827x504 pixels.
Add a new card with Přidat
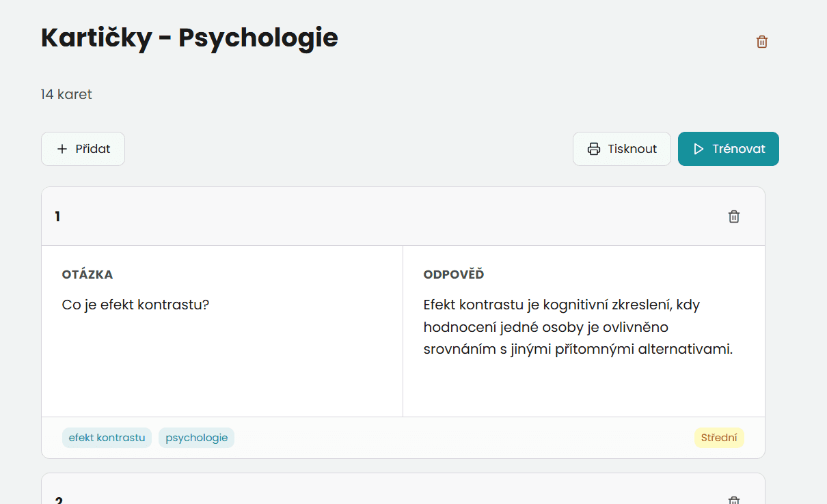83,148
